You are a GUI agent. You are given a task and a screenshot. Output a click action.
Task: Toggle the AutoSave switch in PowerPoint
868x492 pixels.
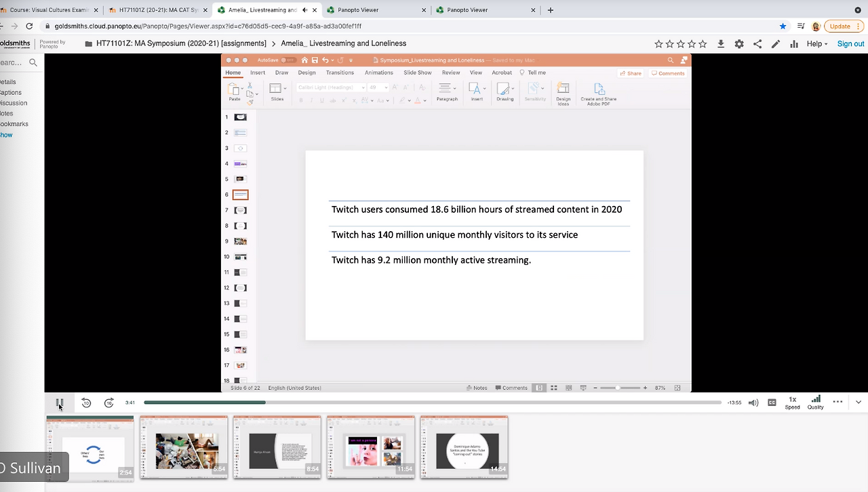(288, 60)
